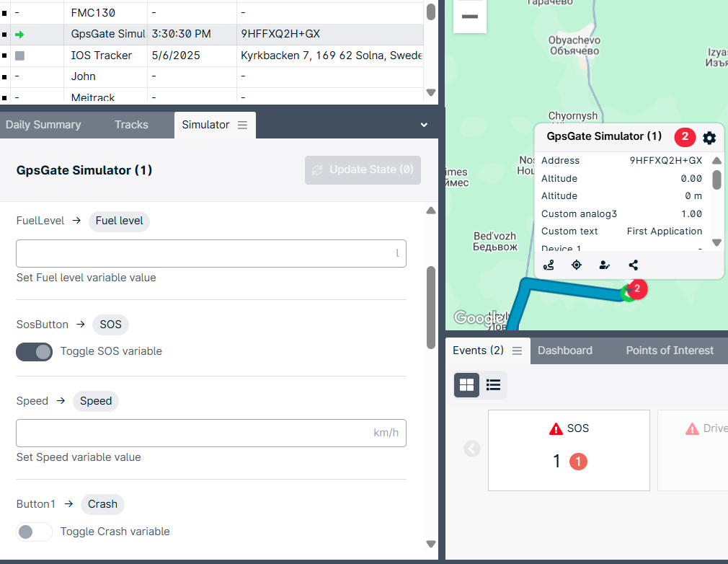Click the Address value in map popup
728x564 pixels.
tap(666, 161)
